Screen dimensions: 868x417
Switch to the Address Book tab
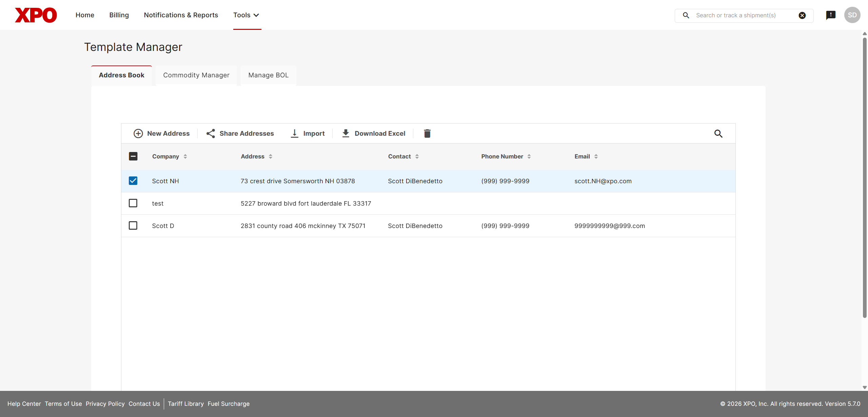[x=121, y=75]
